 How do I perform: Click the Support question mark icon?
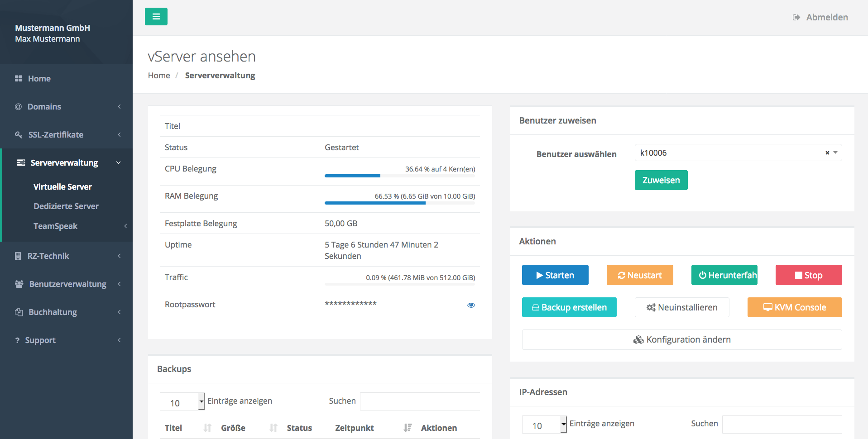click(x=17, y=340)
